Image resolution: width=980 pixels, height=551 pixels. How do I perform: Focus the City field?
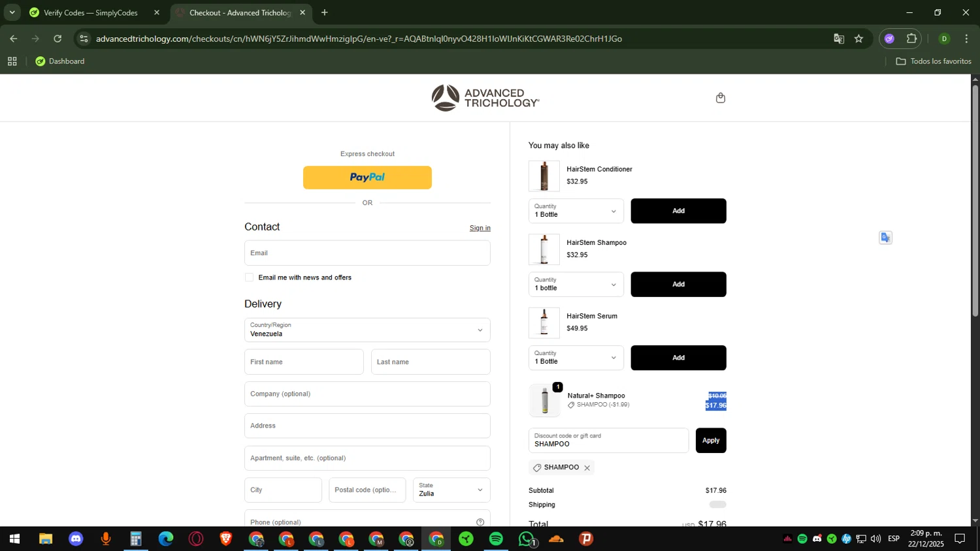coord(283,490)
